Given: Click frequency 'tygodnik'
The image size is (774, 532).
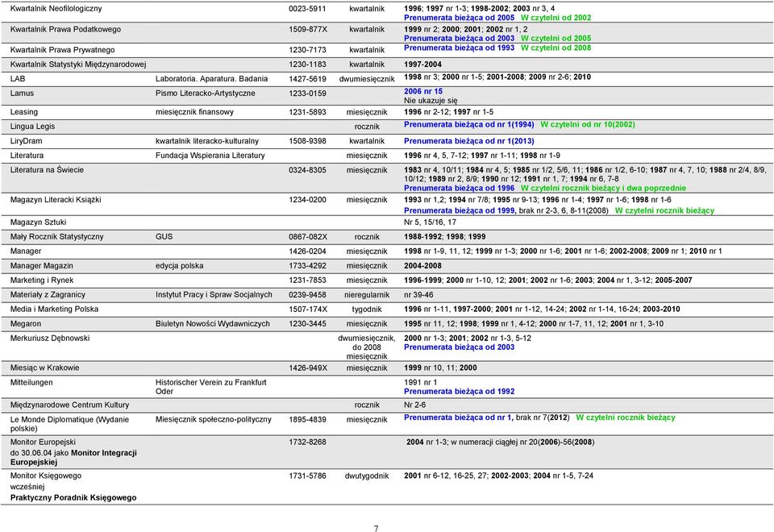Looking at the screenshot, I should [367, 310].
